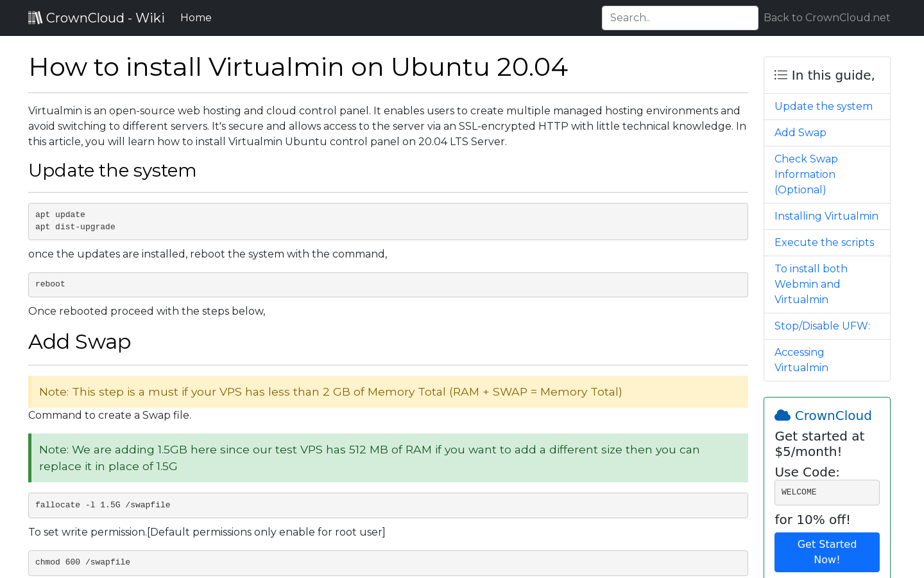Click the cloud icon next to CrownCloud promo
This screenshot has width=924, height=578.
tap(782, 414)
